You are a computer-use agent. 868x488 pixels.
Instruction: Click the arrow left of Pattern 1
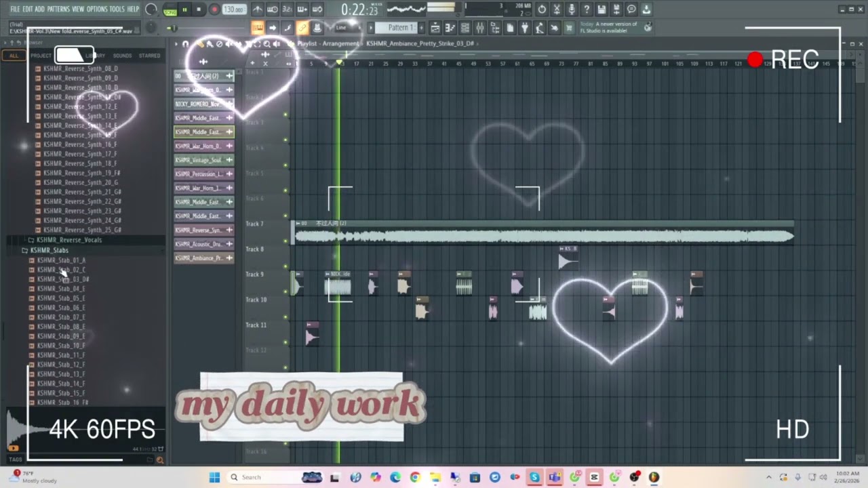pyautogui.click(x=372, y=28)
